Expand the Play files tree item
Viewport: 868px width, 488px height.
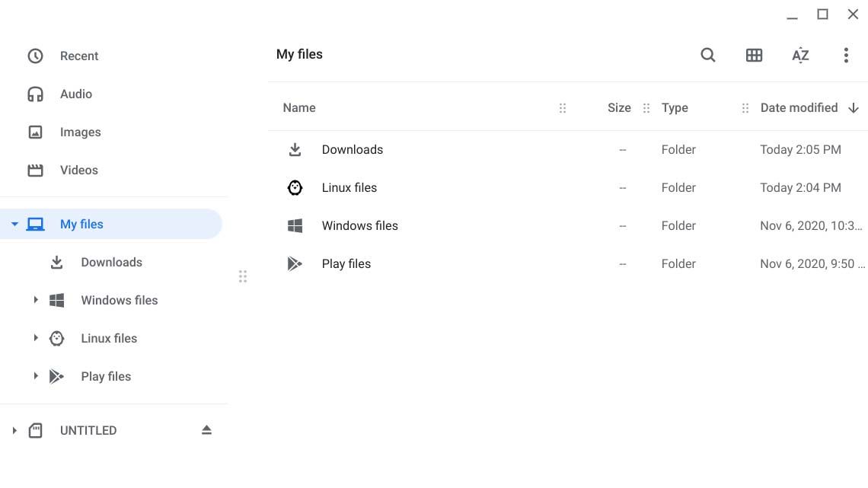coord(36,376)
